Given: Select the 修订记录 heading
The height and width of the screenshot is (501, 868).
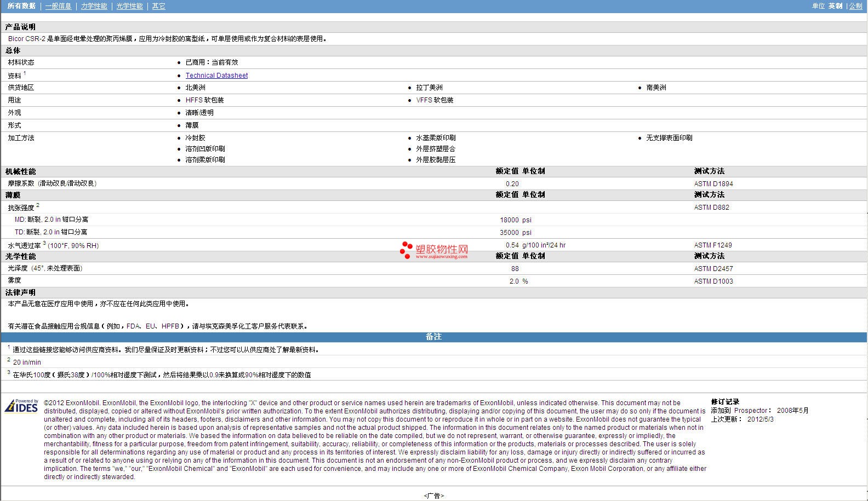Looking at the screenshot, I should click(725, 402).
